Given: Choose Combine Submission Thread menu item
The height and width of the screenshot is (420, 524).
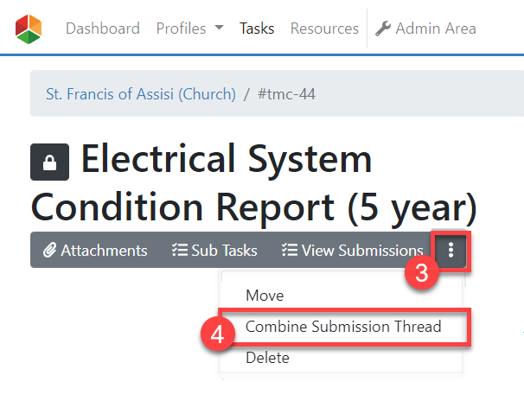Looking at the screenshot, I should click(x=343, y=327).
